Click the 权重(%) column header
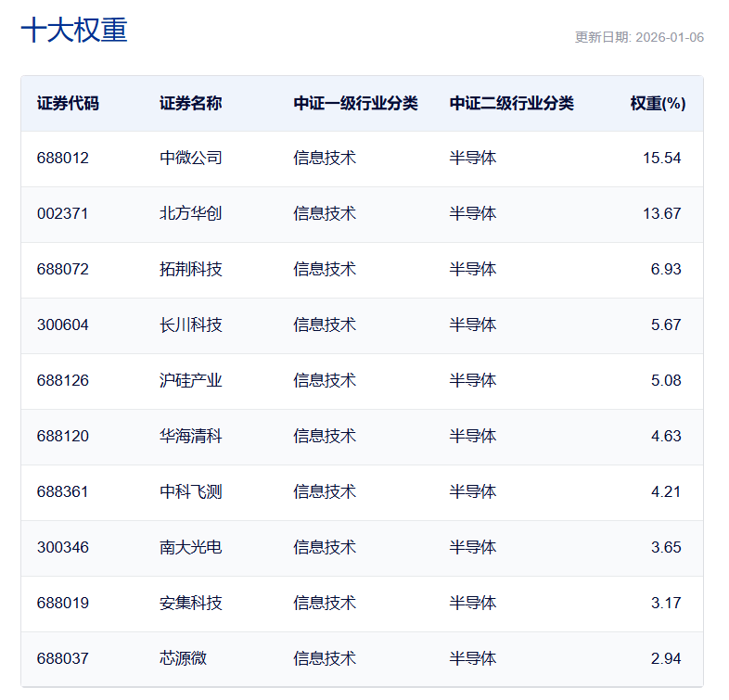The image size is (729, 700). click(658, 103)
